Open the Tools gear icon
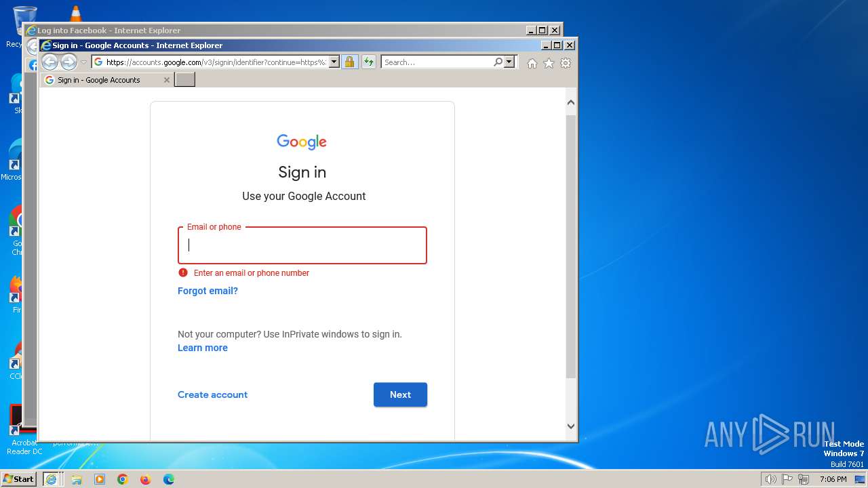The image size is (868, 488). pyautogui.click(x=566, y=63)
